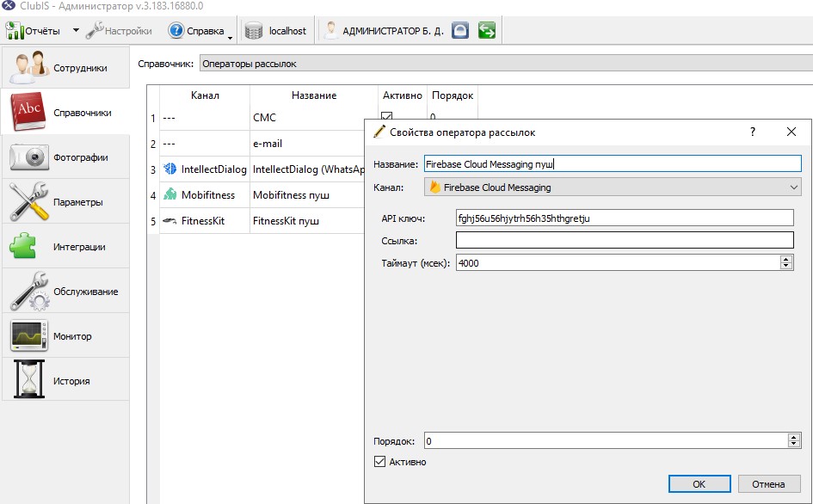Sort by the Активно column header
The height and width of the screenshot is (504, 813).
[403, 95]
